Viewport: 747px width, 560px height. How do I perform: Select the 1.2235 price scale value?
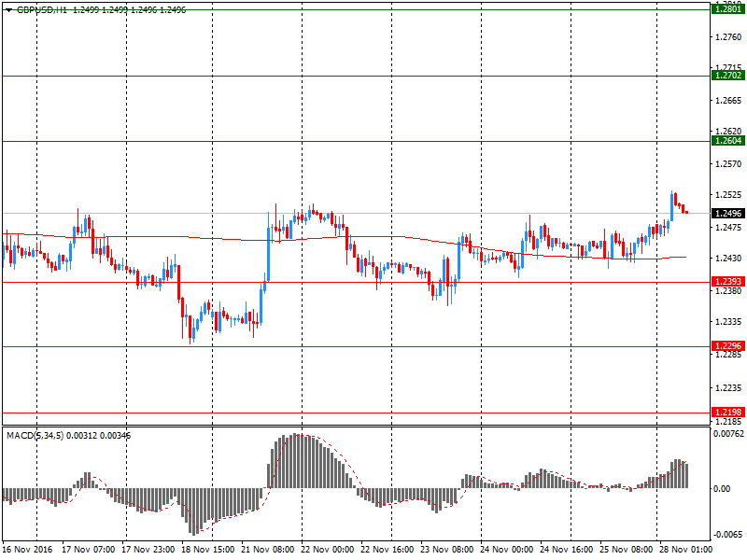pyautogui.click(x=729, y=388)
